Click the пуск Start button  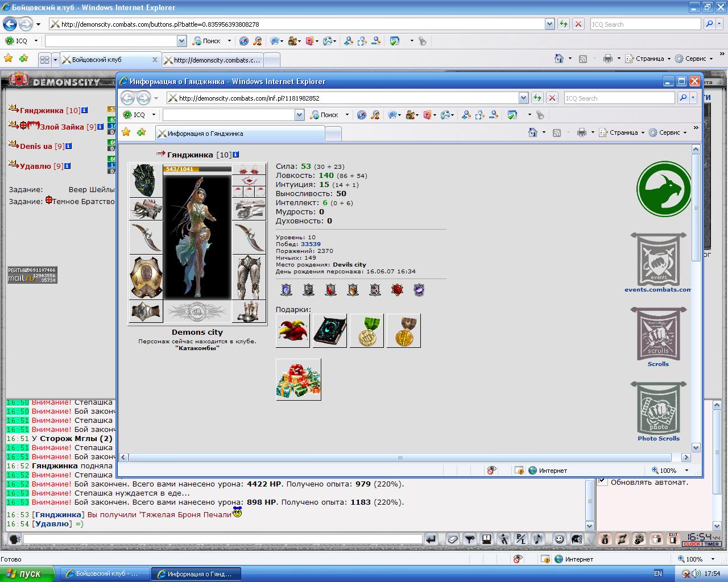tap(27, 573)
